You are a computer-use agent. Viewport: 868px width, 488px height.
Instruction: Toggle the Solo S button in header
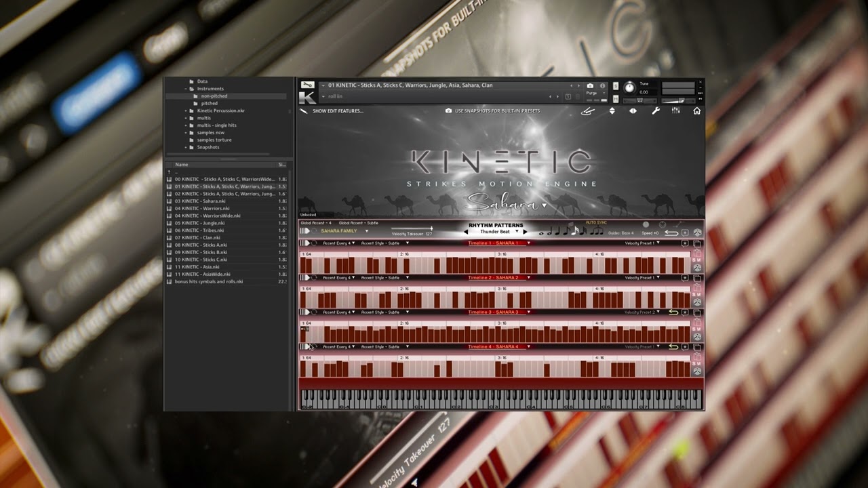click(x=616, y=86)
